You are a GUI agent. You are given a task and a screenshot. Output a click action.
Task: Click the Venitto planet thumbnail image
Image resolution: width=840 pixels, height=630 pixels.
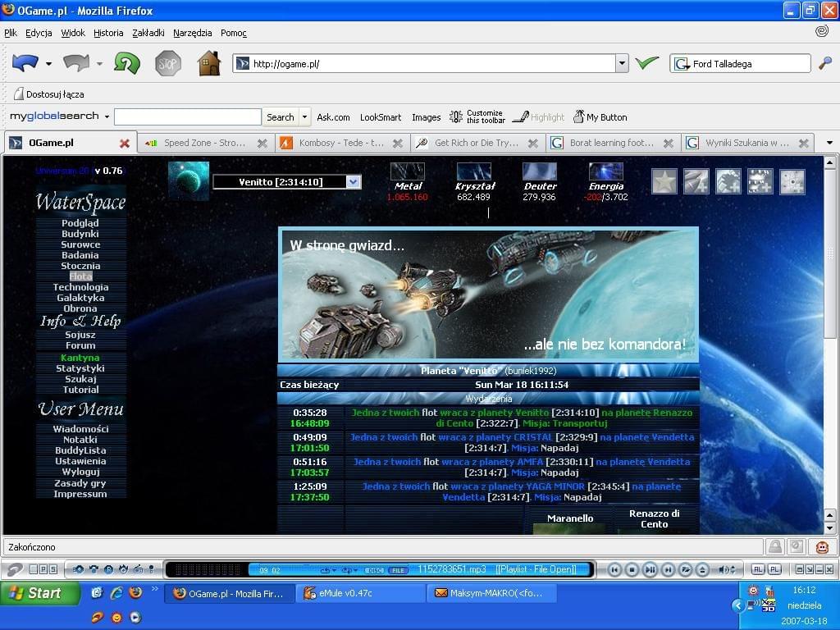point(189,181)
